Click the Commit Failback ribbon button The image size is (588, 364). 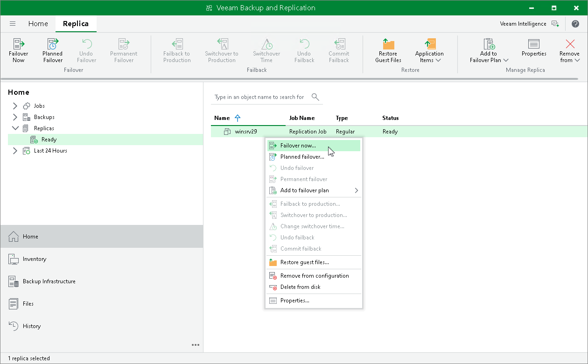[339, 50]
